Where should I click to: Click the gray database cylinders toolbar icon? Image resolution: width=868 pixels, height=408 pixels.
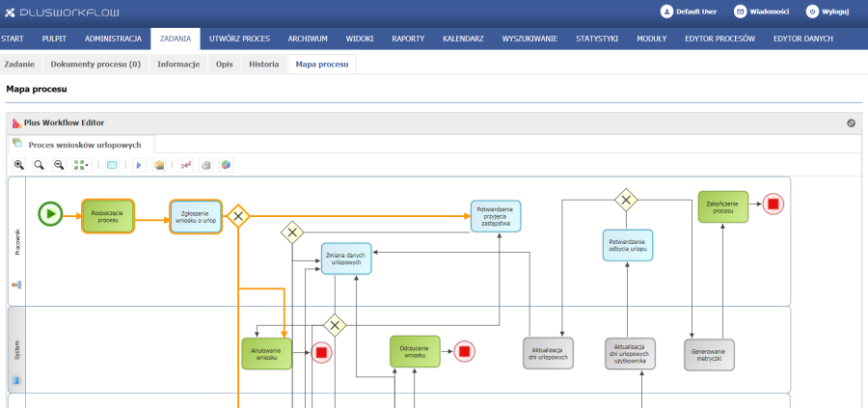click(206, 165)
